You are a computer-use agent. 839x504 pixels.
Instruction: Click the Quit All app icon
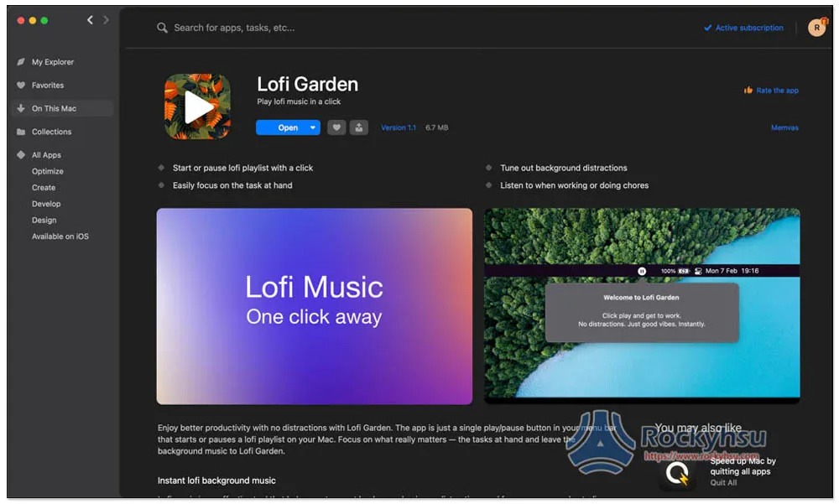676,474
